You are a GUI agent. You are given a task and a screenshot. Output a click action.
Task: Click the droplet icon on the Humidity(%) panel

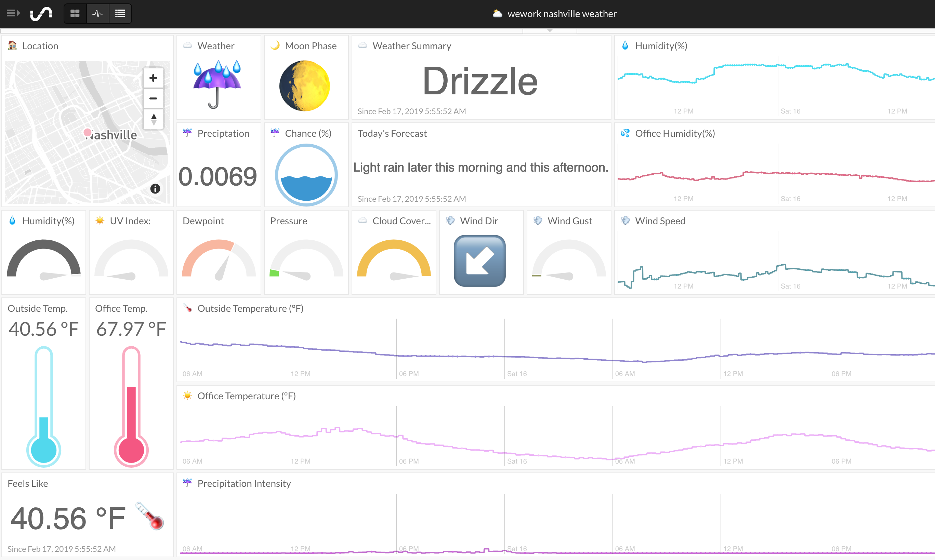click(625, 45)
